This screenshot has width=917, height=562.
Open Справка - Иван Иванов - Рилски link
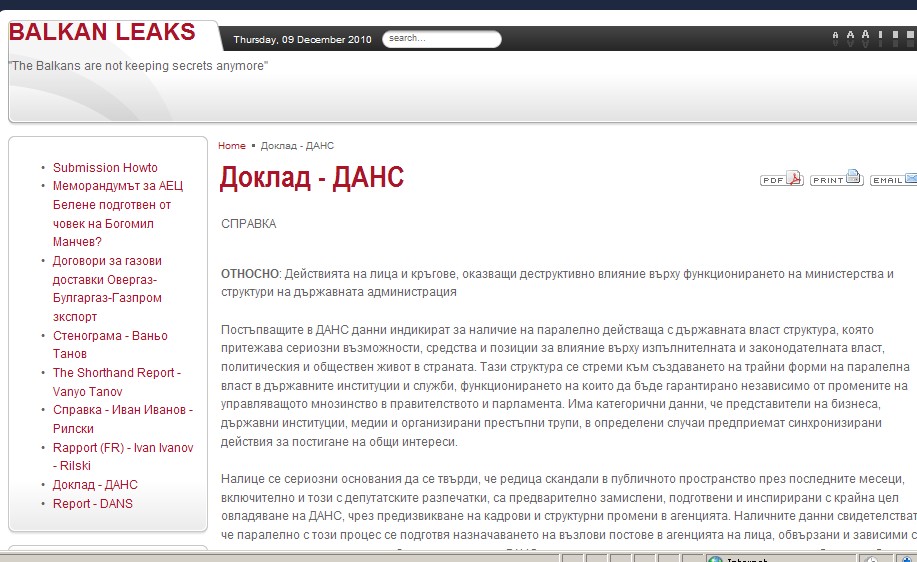coord(122,419)
